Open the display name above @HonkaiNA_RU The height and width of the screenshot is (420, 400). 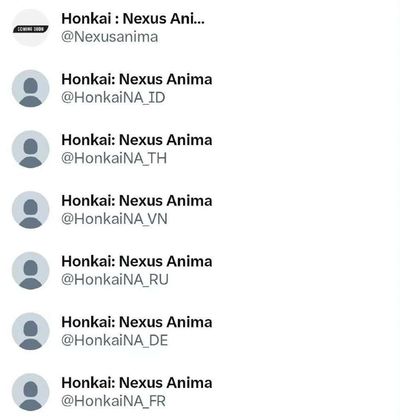[137, 261]
